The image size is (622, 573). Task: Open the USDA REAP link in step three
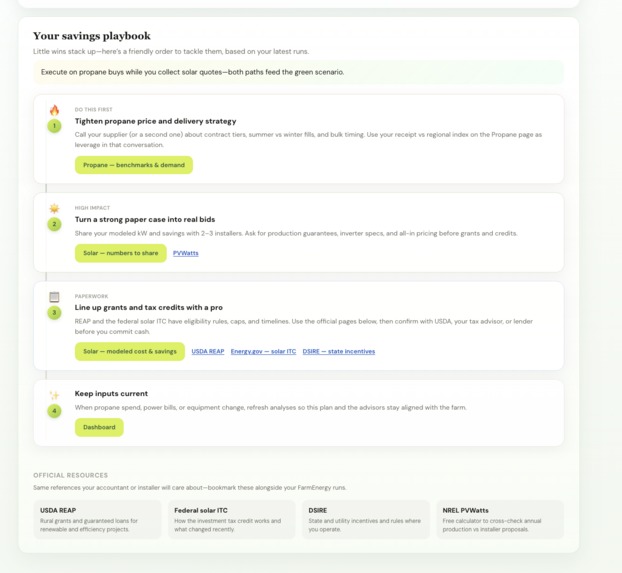pyautogui.click(x=208, y=352)
